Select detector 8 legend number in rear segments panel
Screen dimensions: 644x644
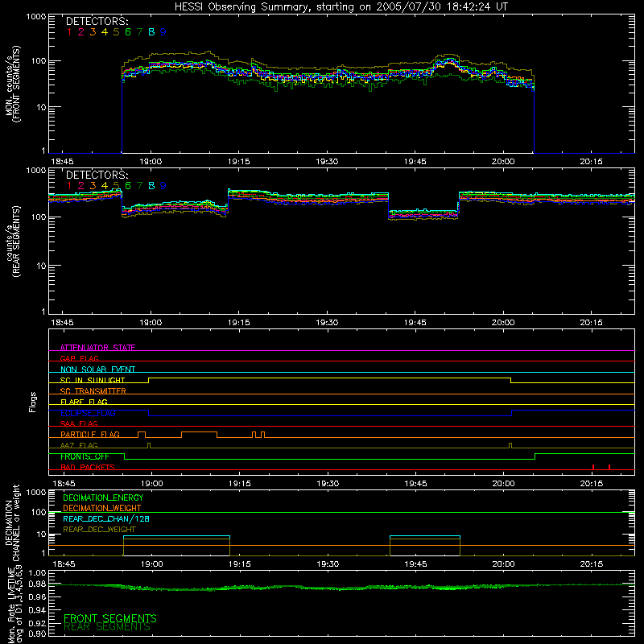tap(151, 186)
